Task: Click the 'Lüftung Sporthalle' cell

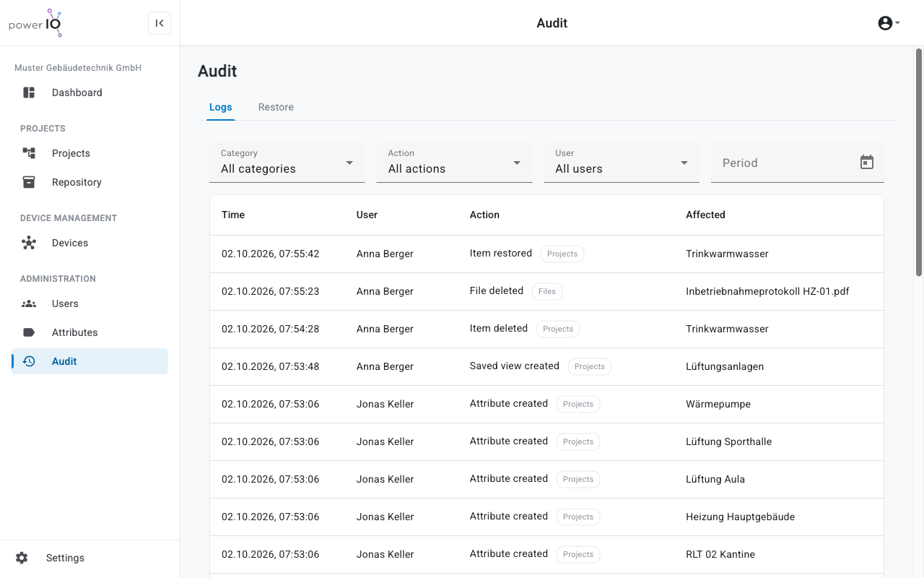Action: coord(728,441)
